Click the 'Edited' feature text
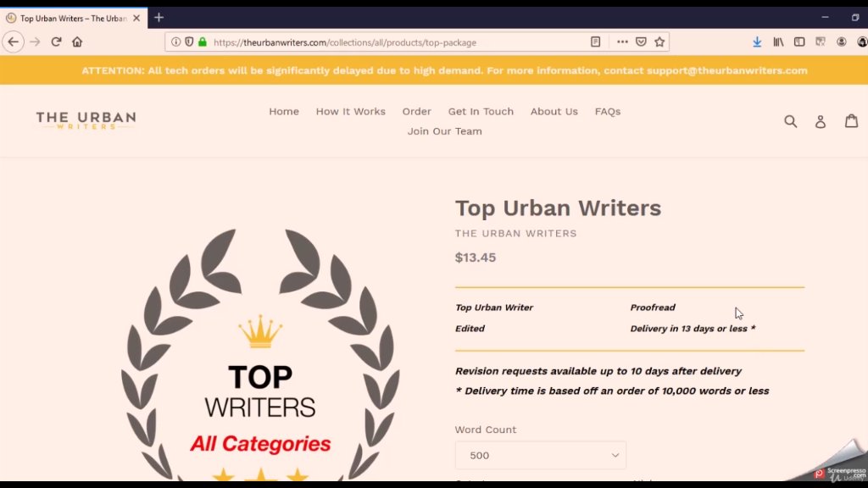The width and height of the screenshot is (868, 488). [470, 329]
